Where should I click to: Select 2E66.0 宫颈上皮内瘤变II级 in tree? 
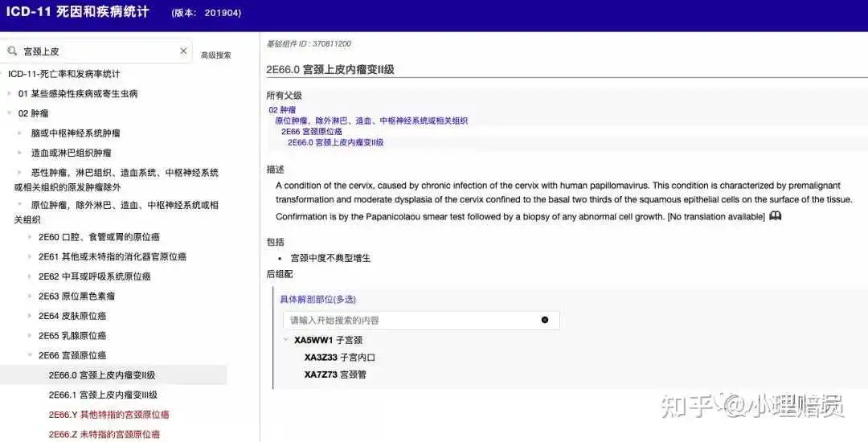tap(102, 375)
